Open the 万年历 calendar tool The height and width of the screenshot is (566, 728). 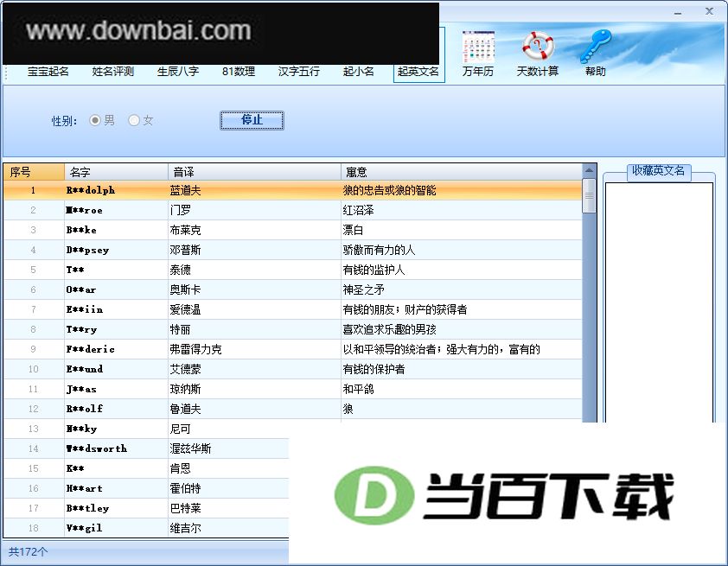(478, 53)
